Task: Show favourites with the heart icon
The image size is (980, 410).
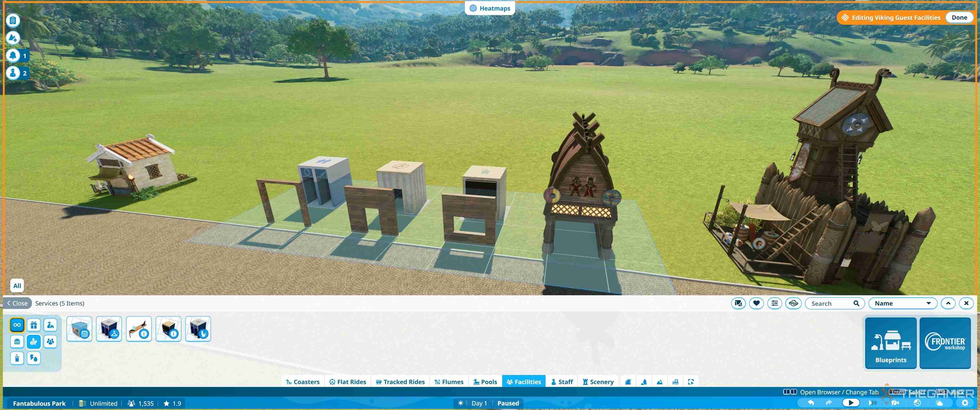Action: pyautogui.click(x=756, y=303)
